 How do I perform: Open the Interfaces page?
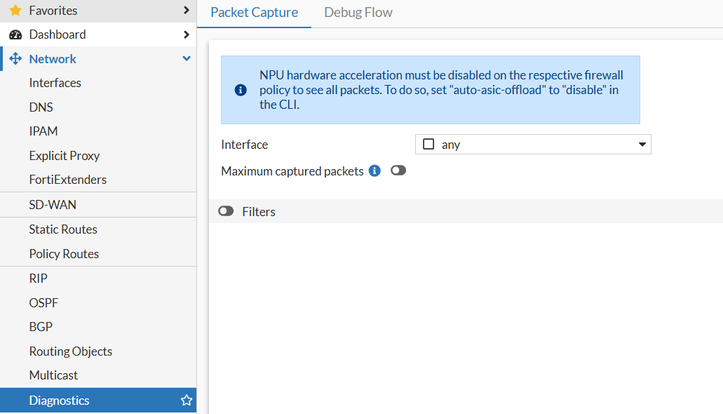[x=55, y=83]
